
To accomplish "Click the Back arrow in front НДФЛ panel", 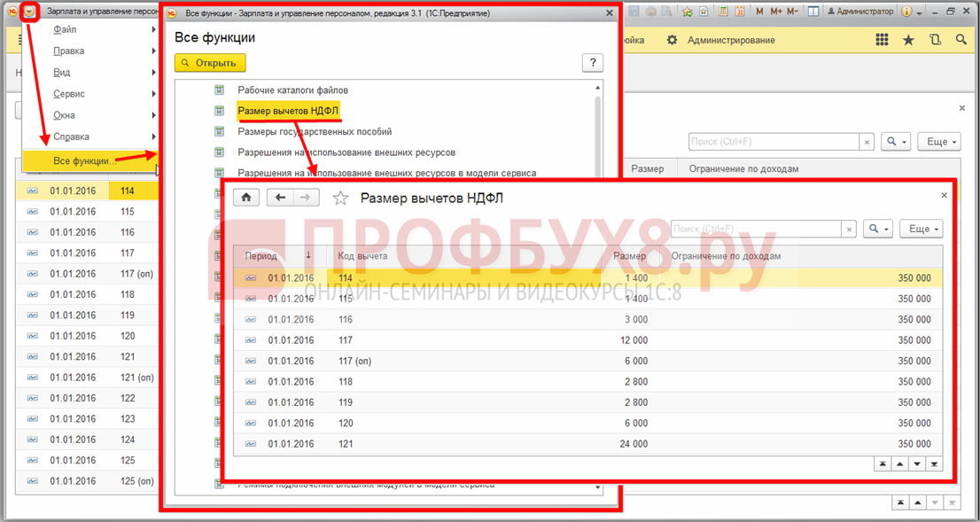I will click(x=280, y=198).
